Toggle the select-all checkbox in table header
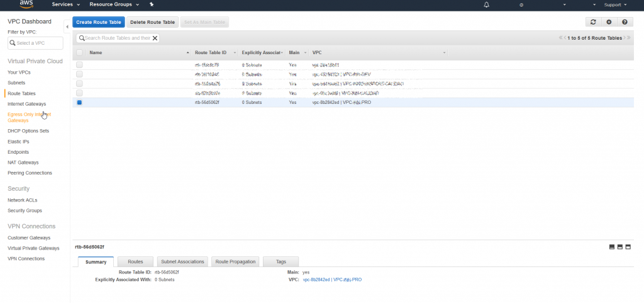This screenshot has height=303, width=644. coord(79,52)
